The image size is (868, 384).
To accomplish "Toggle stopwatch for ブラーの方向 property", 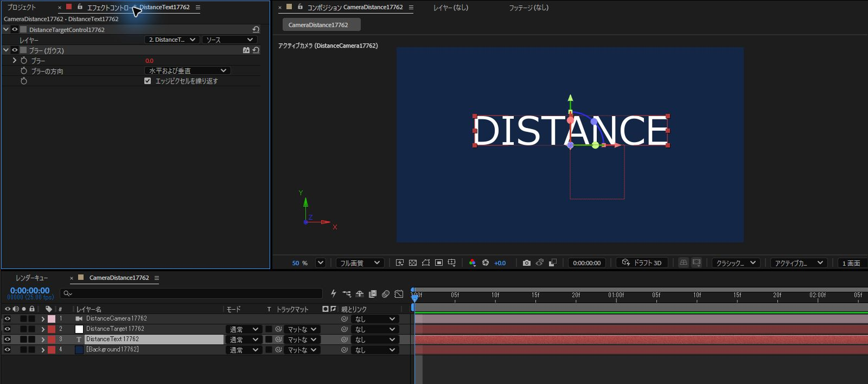I will click(x=24, y=71).
